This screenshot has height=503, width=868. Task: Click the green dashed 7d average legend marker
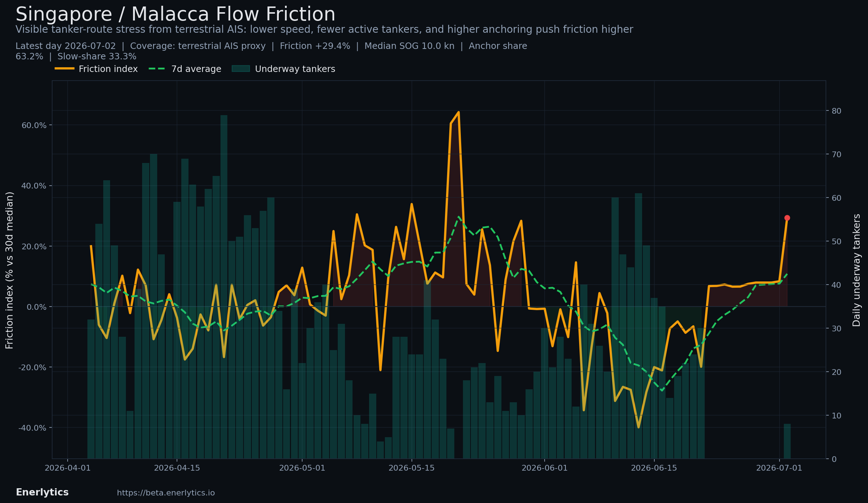point(157,69)
